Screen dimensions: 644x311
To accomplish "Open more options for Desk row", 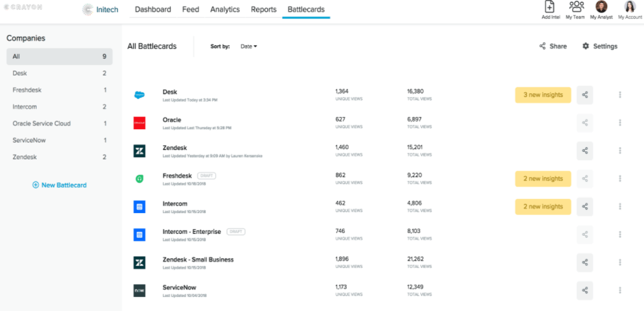I will pos(620,95).
